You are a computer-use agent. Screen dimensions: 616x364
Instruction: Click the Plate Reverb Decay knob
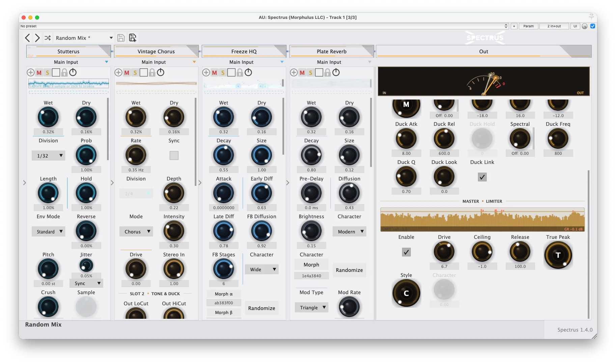tap(311, 155)
